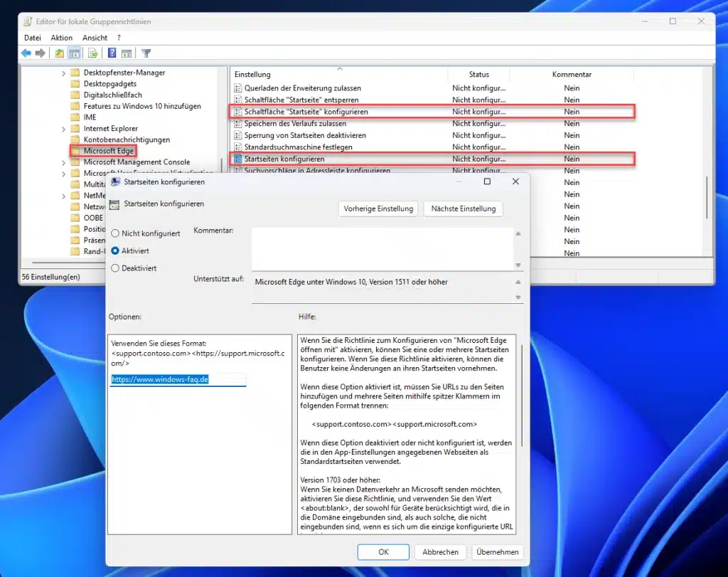Click into the Kommentar text area

click(382, 249)
